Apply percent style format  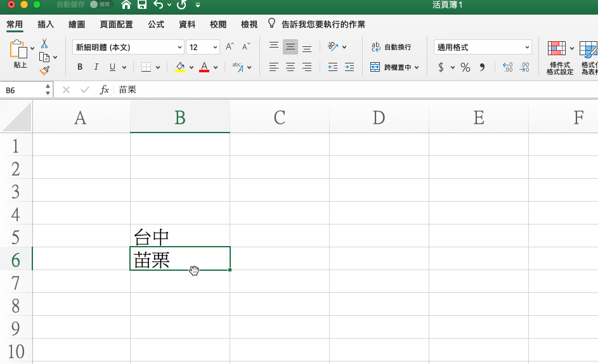pyautogui.click(x=465, y=67)
